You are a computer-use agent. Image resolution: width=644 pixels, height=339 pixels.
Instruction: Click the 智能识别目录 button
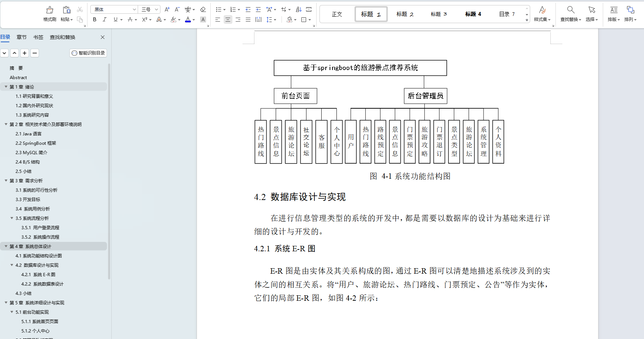pyautogui.click(x=88, y=53)
